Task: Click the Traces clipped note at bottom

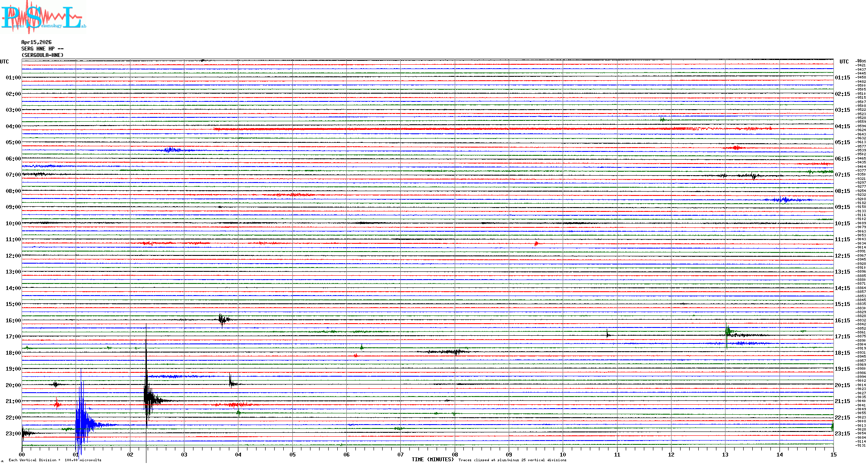Action: tap(512, 460)
